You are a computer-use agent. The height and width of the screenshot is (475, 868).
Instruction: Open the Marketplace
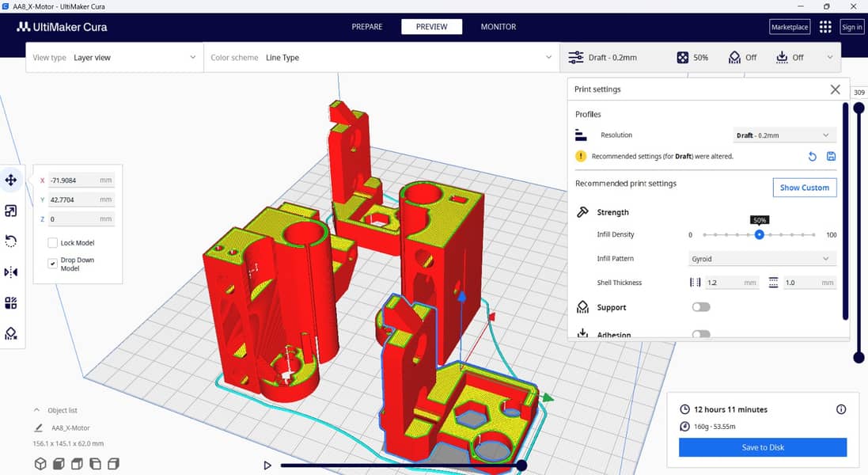coord(790,27)
